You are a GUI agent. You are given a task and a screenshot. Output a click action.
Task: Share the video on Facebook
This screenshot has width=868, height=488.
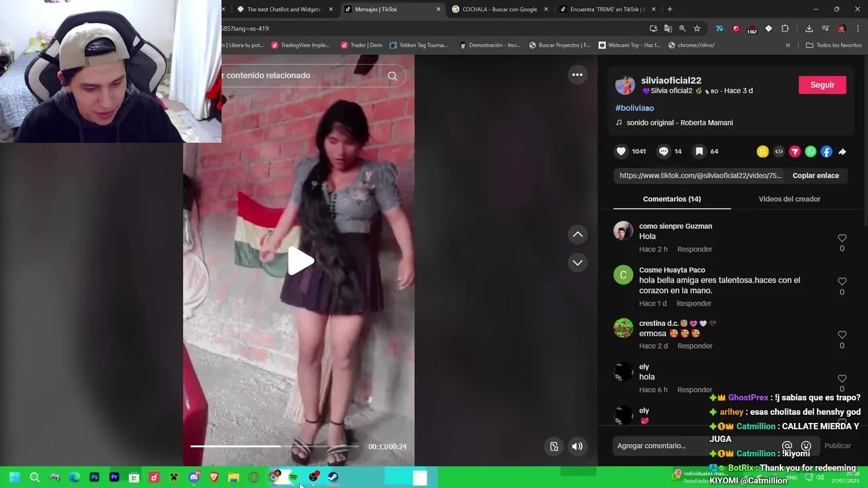(x=826, y=152)
